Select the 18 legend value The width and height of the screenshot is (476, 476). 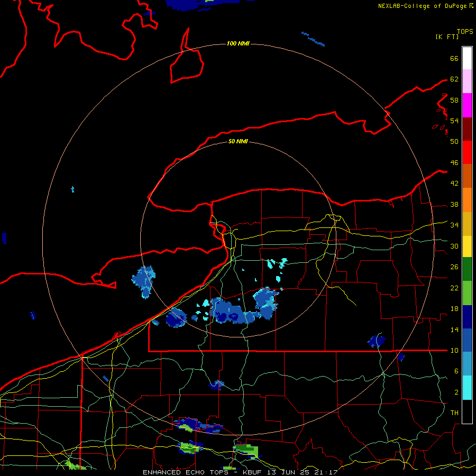click(x=454, y=309)
